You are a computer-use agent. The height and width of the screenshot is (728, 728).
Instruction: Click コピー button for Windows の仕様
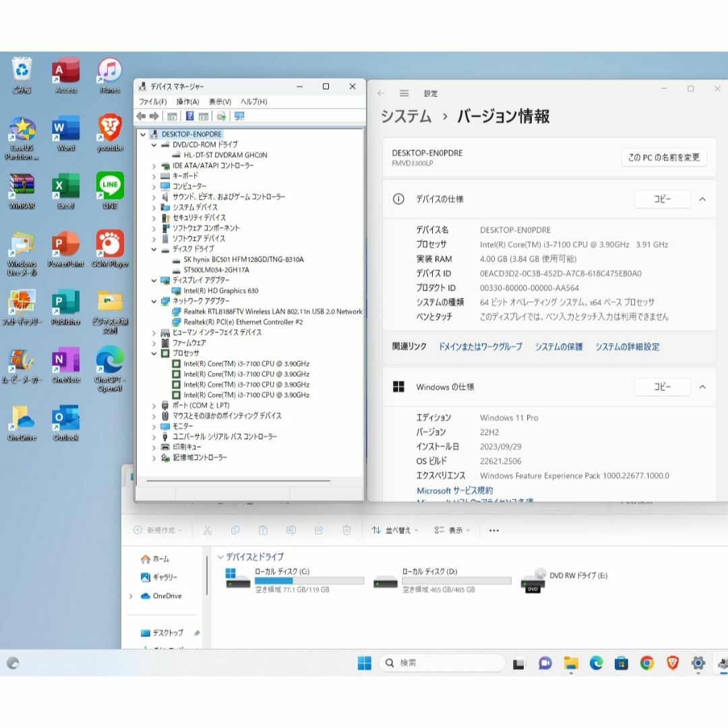point(662,387)
